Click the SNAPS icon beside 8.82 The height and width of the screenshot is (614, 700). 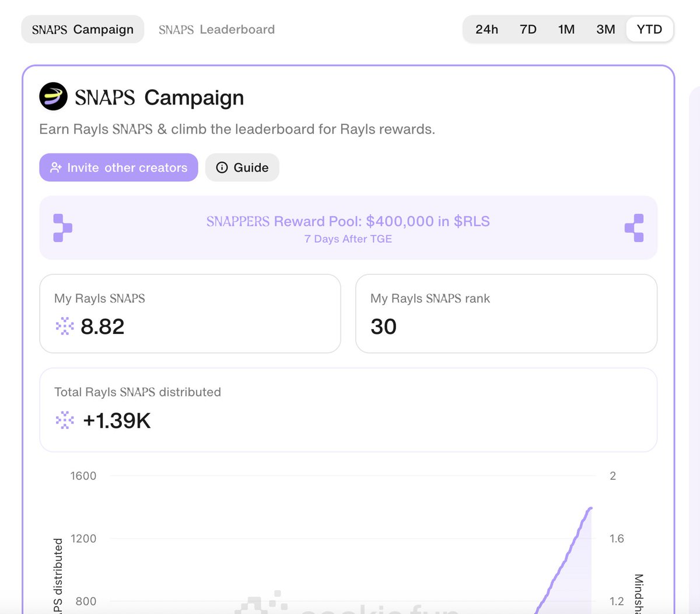point(65,326)
